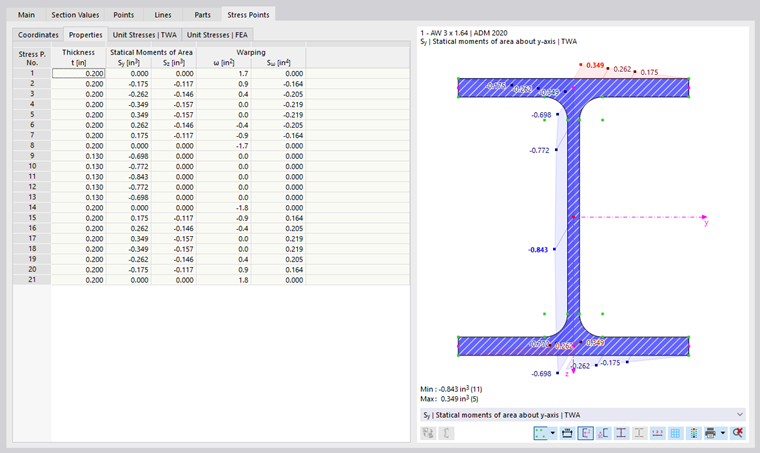Screen dimensions: 760x453
Task: Toggle the stress points display icon
Action: point(540,433)
